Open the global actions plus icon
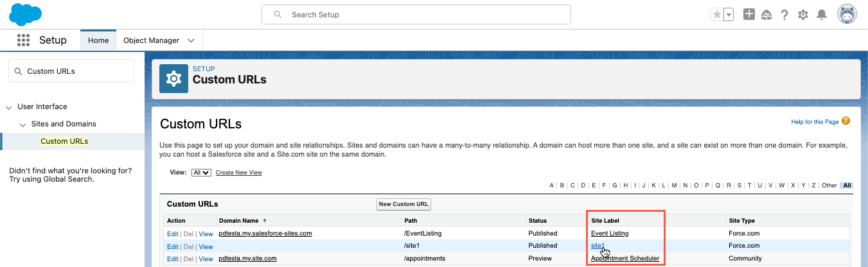The height and width of the screenshot is (267, 868). pos(748,14)
